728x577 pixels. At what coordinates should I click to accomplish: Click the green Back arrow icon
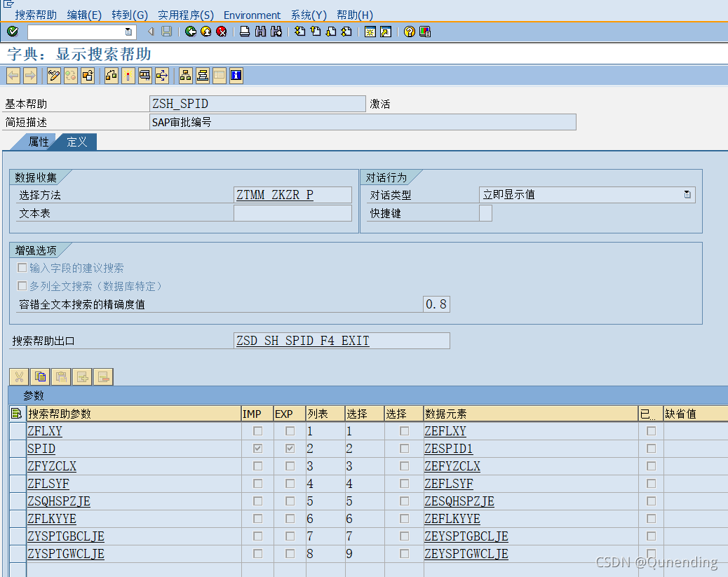coord(190,32)
